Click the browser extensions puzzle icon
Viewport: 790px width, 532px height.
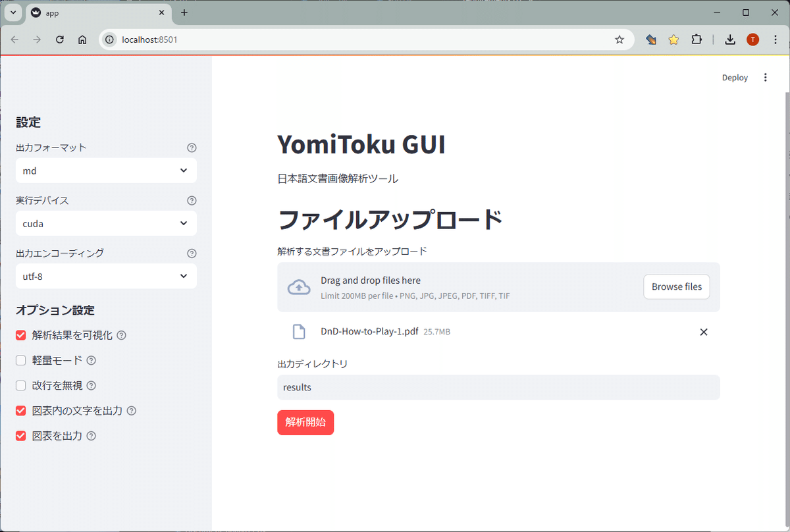coord(697,40)
